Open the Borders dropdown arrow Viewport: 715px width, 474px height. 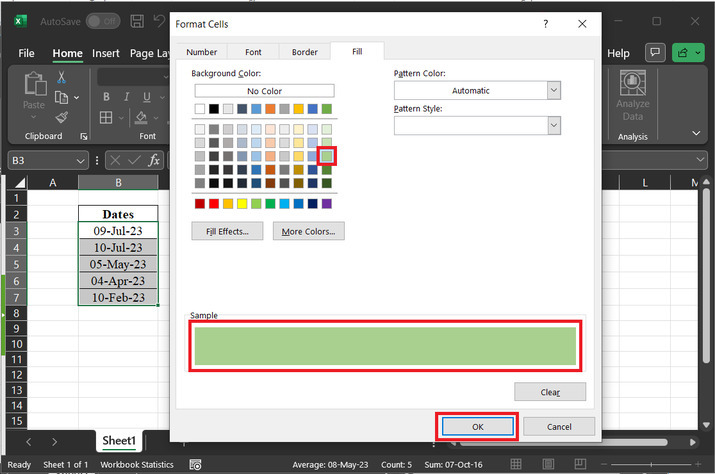pos(121,118)
